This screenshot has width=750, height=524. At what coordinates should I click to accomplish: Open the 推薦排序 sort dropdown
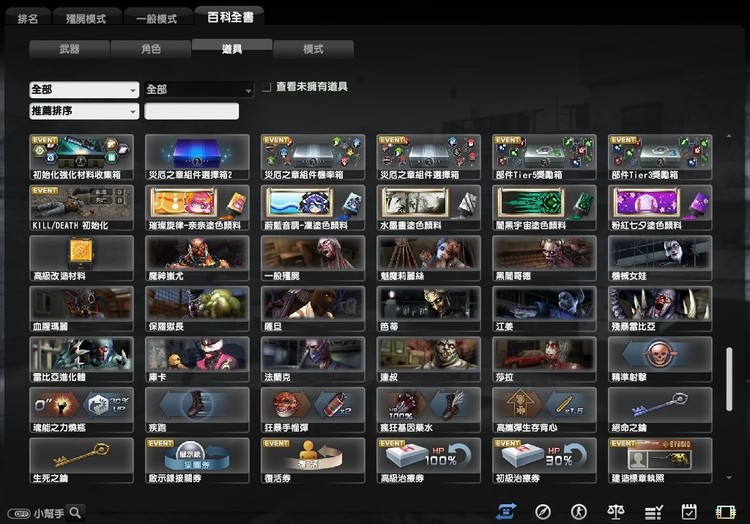point(84,111)
